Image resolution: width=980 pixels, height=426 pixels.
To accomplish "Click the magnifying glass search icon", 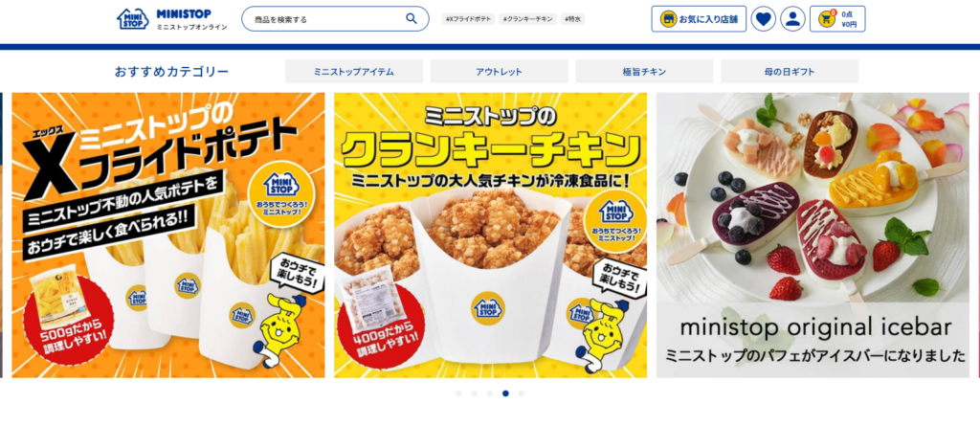I will (x=412, y=19).
